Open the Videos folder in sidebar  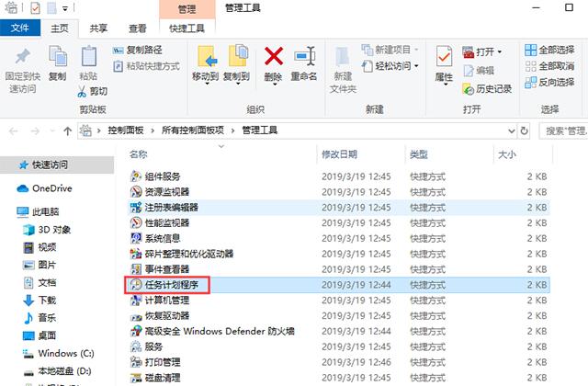pyautogui.click(x=40, y=247)
